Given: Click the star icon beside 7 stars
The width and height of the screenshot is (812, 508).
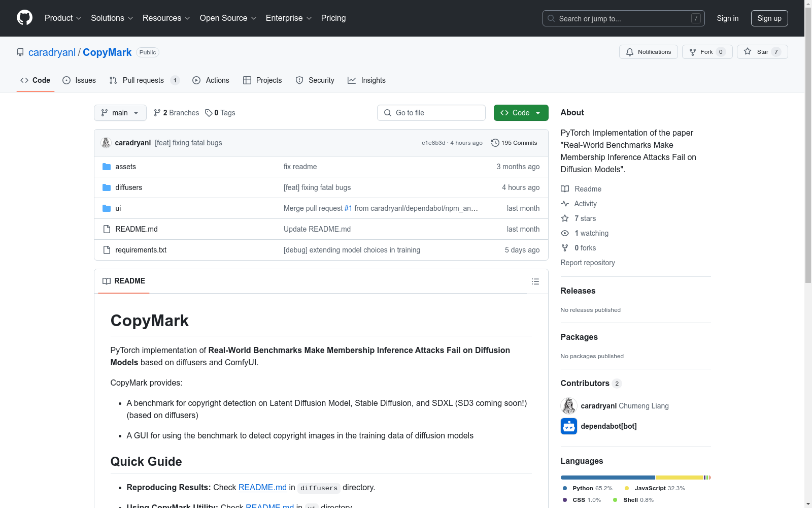Looking at the screenshot, I should pyautogui.click(x=565, y=218).
